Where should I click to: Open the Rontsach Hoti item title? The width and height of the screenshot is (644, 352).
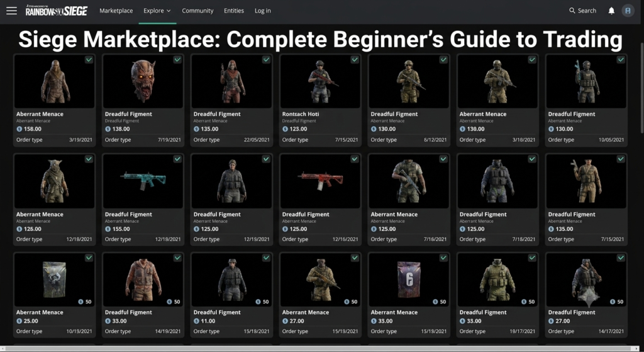click(x=300, y=114)
